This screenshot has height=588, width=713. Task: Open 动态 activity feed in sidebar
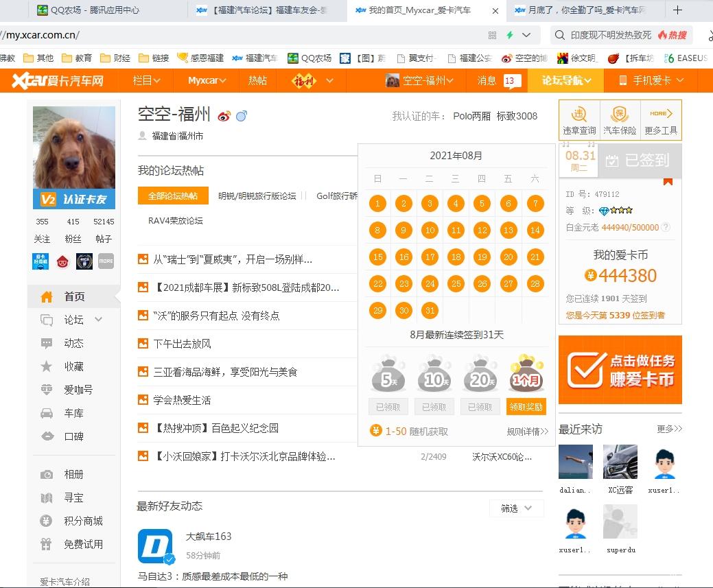click(x=73, y=343)
